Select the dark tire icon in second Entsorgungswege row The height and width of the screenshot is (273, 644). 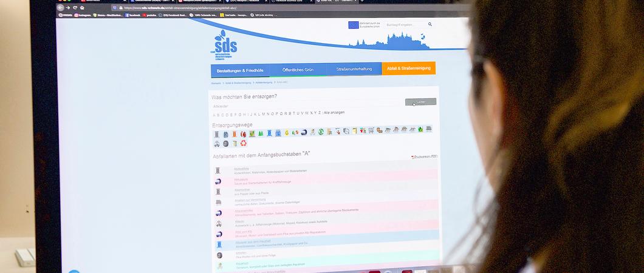tap(225, 144)
